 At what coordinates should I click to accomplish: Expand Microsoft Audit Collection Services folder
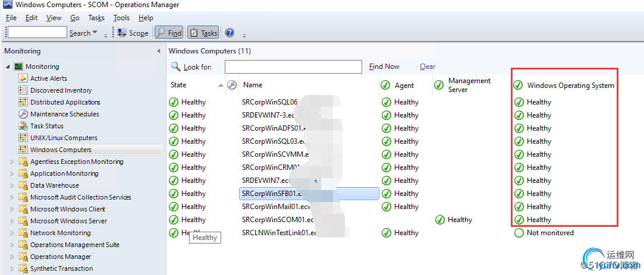pyautogui.click(x=12, y=197)
